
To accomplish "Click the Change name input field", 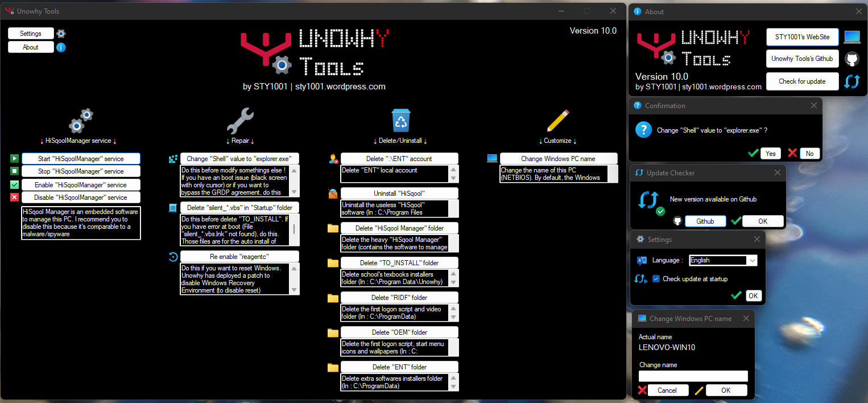I will click(x=693, y=376).
